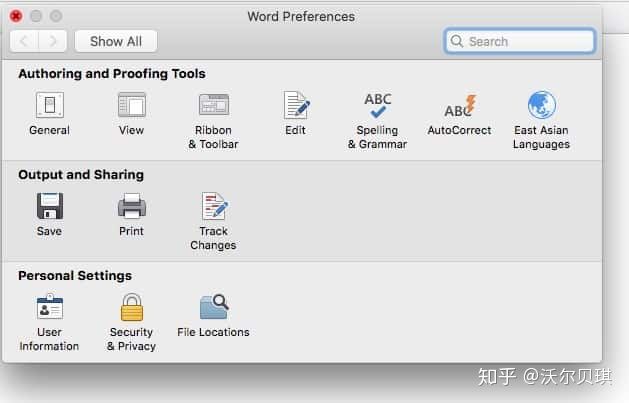
Task: Click the Word Preferences title bar
Action: pyautogui.click(x=301, y=16)
